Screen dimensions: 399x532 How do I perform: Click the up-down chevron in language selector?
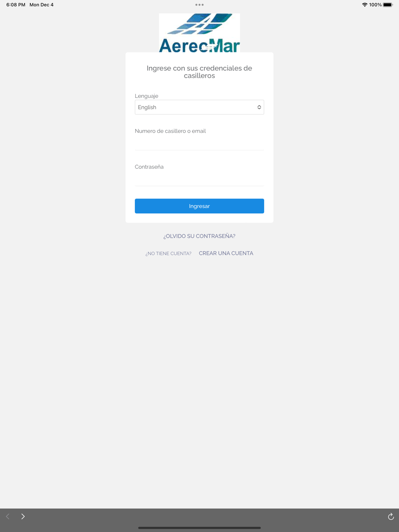pos(259,107)
